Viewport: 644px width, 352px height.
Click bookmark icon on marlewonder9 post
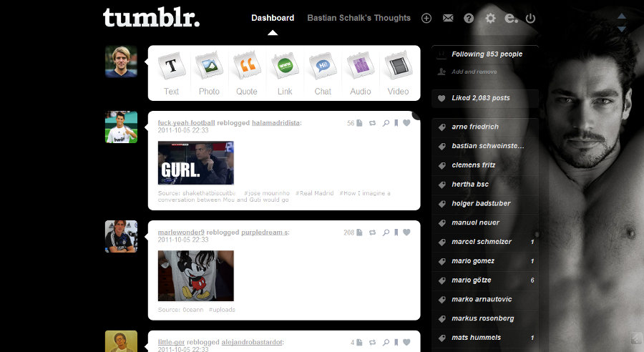[x=396, y=233]
